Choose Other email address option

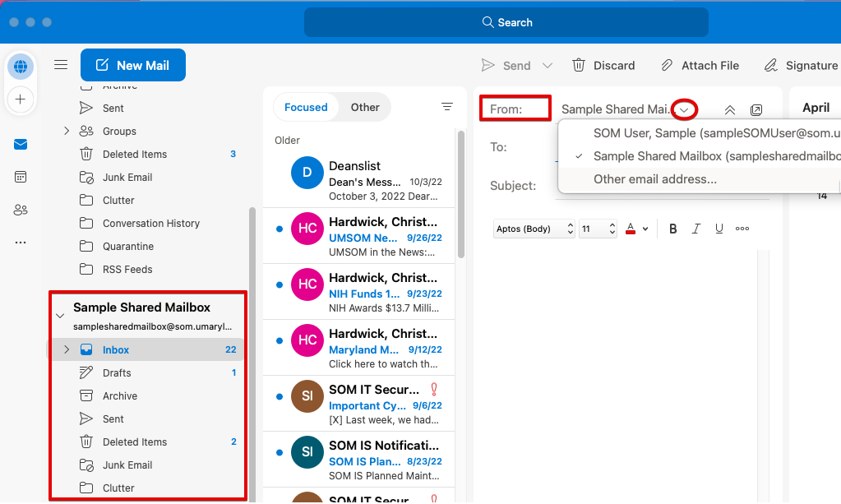click(x=654, y=178)
